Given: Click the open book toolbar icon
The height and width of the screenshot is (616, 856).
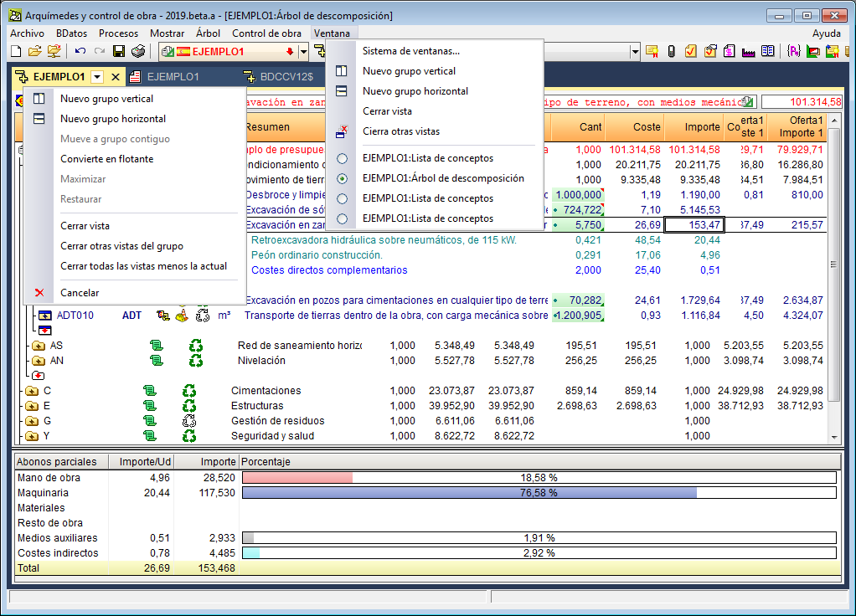Looking at the screenshot, I should 768,51.
